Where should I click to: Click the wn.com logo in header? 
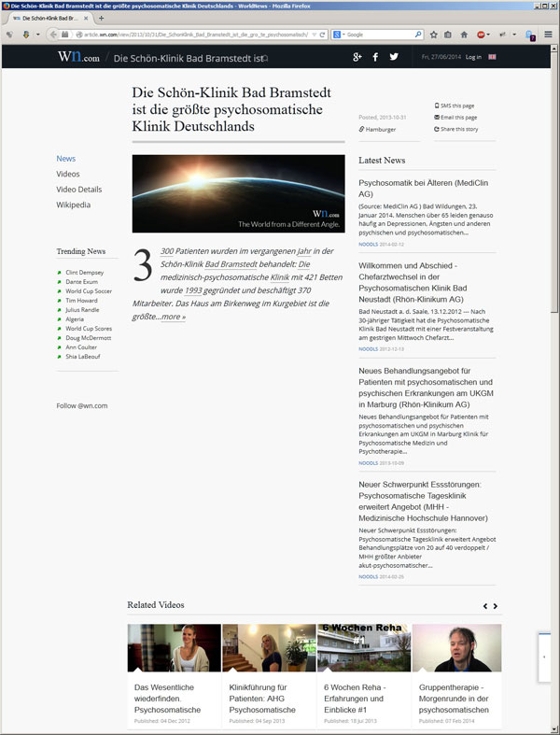coord(78,57)
